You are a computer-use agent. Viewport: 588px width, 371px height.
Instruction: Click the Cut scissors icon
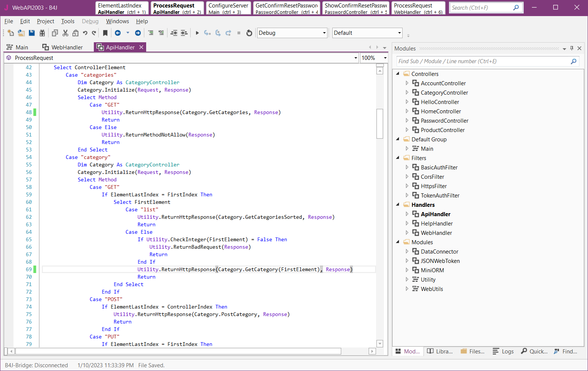pyautogui.click(x=65, y=33)
